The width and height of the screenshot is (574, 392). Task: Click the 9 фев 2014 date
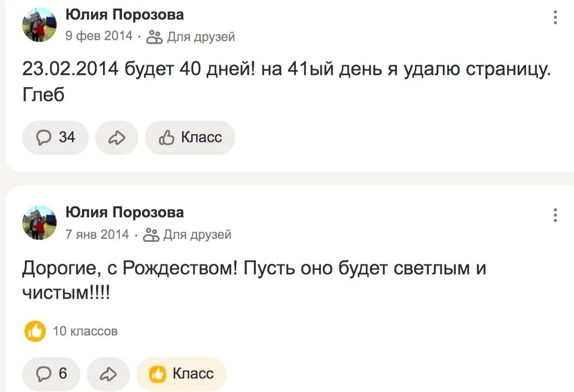(99, 36)
